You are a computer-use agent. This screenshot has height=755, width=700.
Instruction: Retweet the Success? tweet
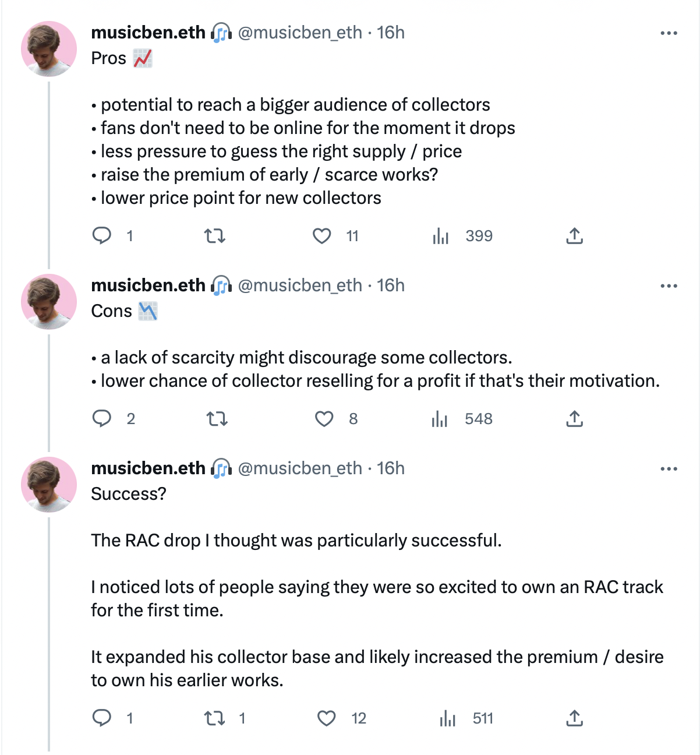(x=215, y=718)
